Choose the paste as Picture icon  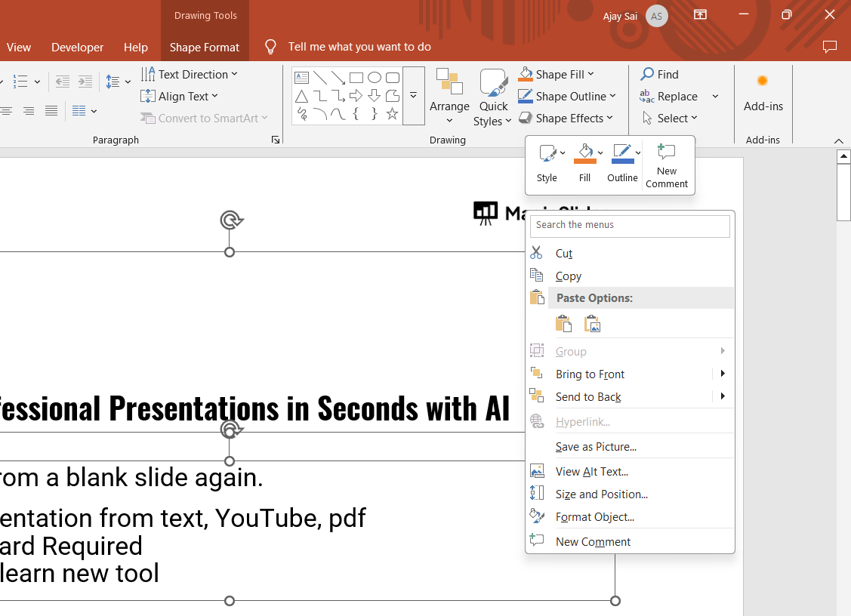coord(593,325)
